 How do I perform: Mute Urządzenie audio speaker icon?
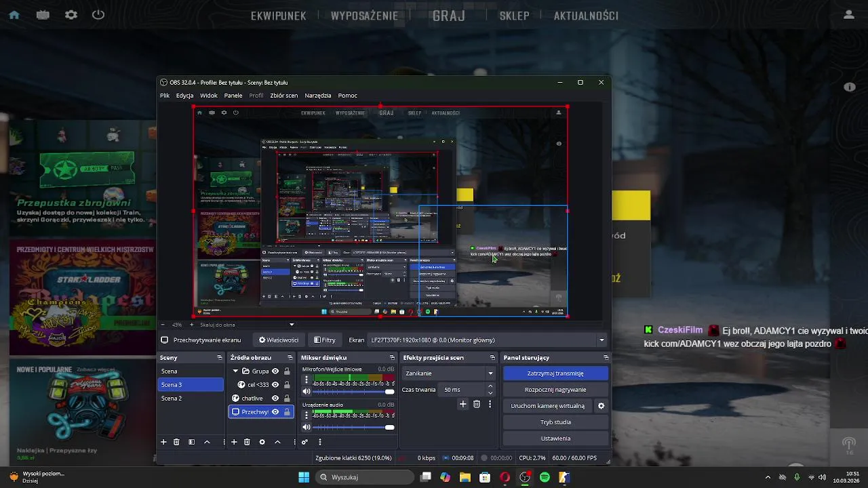point(307,427)
